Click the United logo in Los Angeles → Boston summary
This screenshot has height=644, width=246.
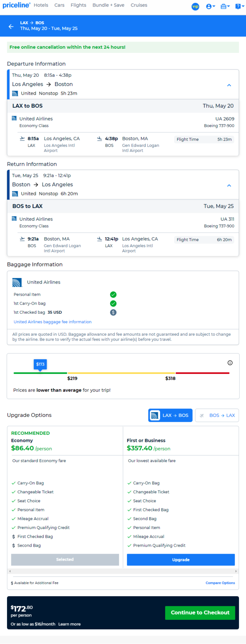coord(15,93)
